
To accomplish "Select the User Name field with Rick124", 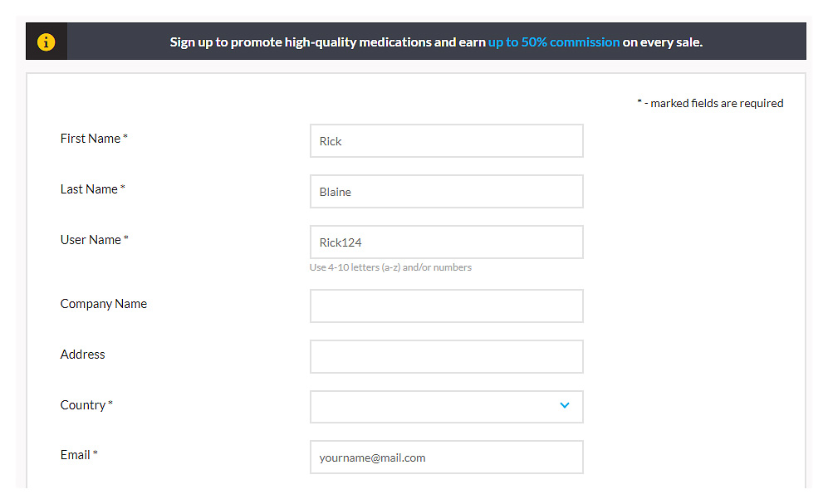I will pos(446,242).
